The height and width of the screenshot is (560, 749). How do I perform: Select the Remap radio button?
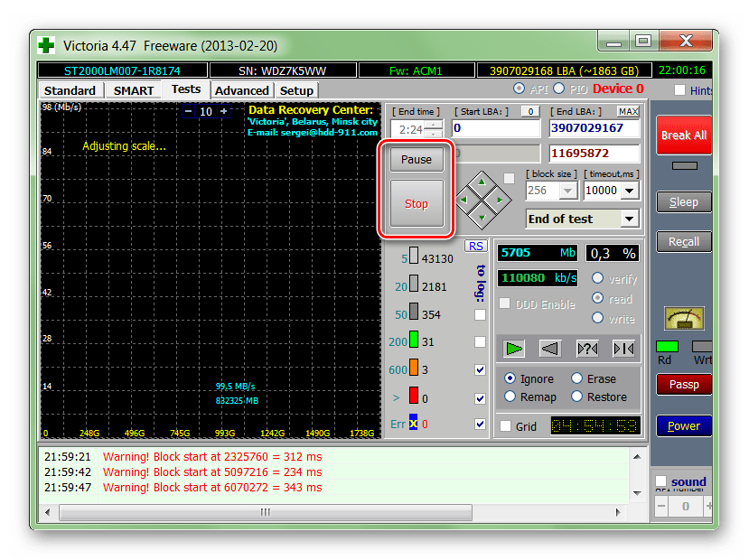[510, 397]
